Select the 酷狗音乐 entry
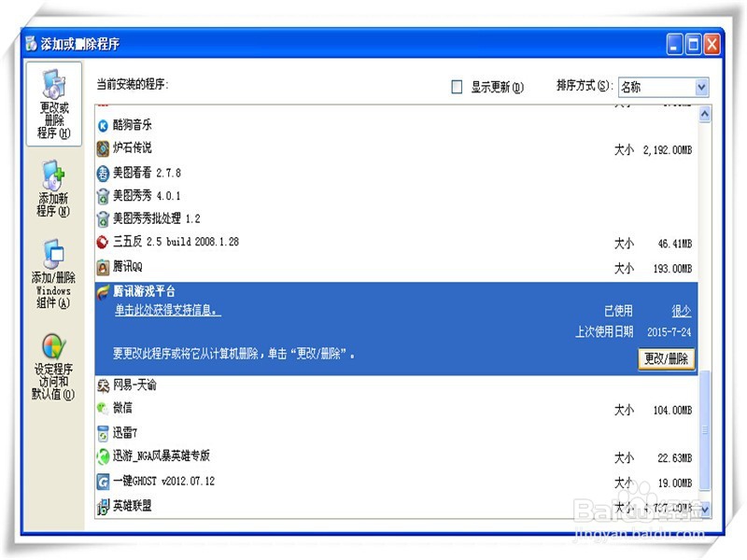The width and height of the screenshot is (747, 560). [396, 125]
